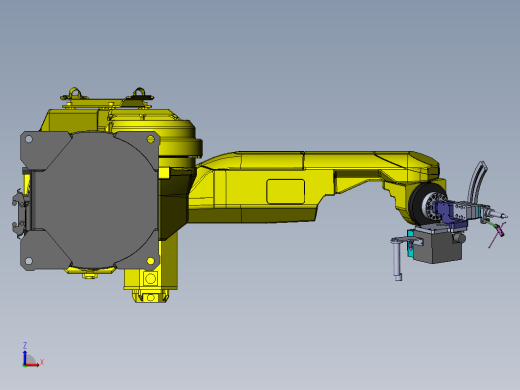Screen dimensions: 520x390
Task: Select the gray box block beneath the wrist
Action: point(437,245)
